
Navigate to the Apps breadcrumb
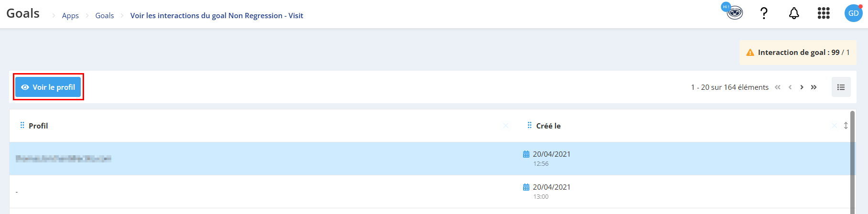tap(70, 15)
